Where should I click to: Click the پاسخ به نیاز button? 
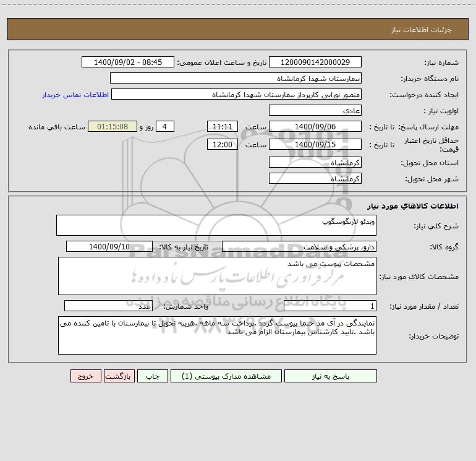(x=330, y=376)
